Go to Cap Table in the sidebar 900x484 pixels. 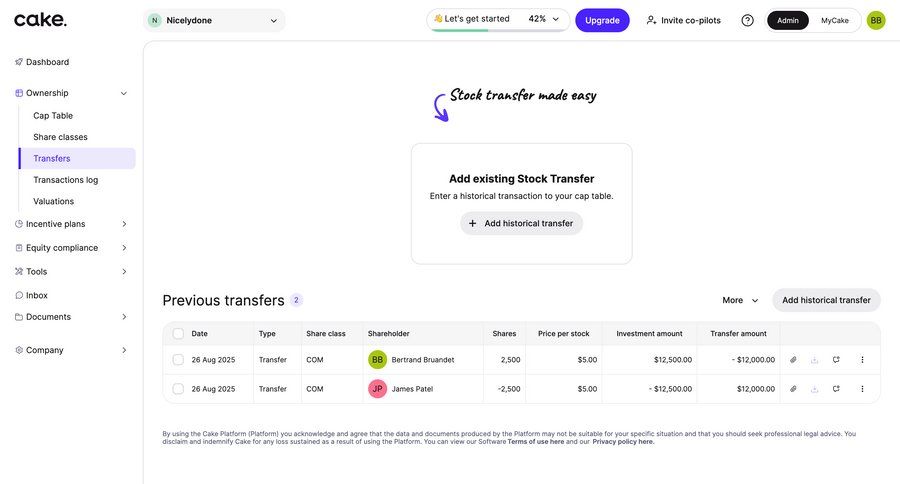[x=53, y=116]
